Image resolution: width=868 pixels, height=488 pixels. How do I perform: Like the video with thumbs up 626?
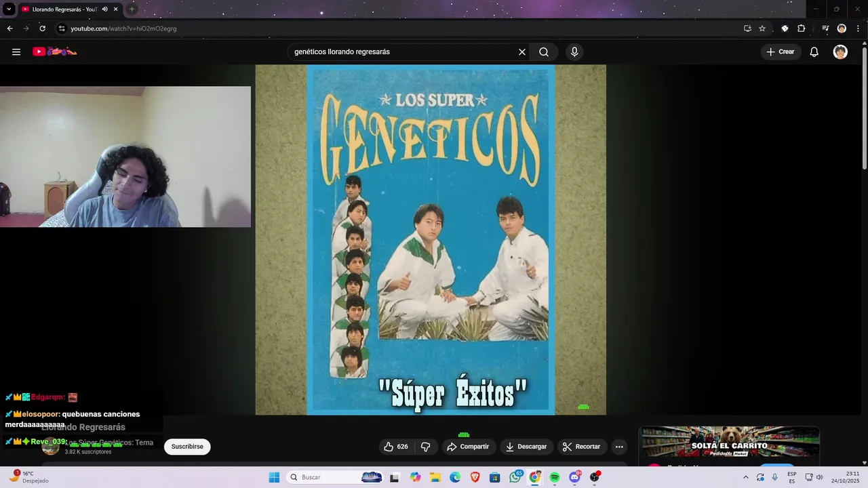pos(395,447)
